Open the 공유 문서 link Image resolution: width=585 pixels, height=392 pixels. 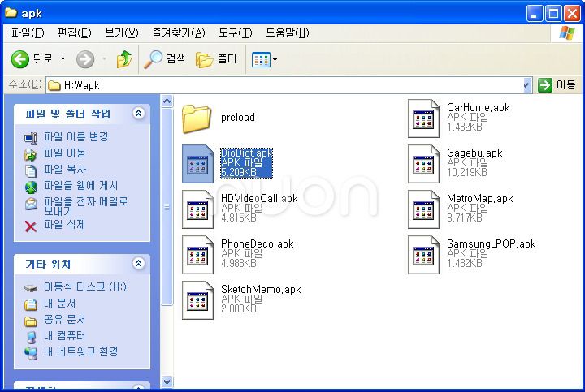(64, 319)
